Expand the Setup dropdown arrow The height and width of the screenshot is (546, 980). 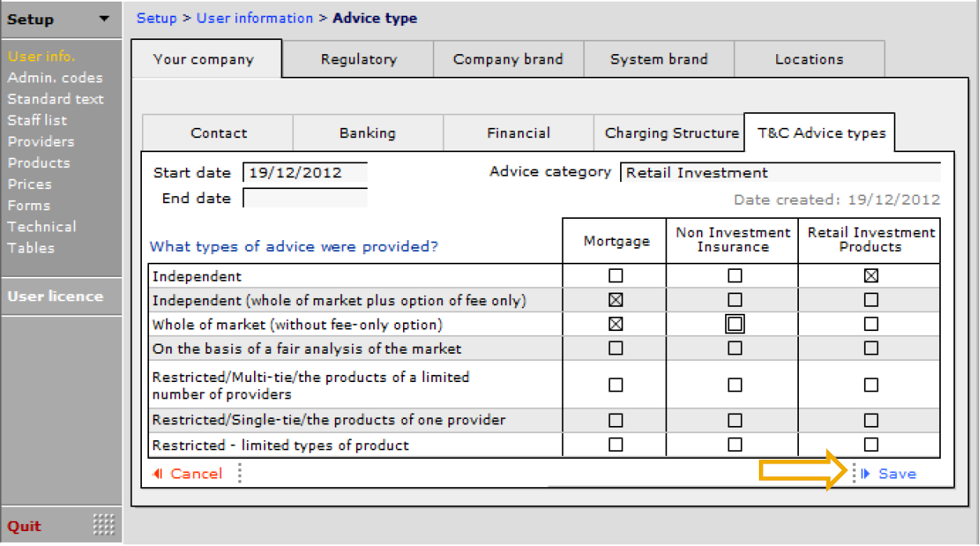click(104, 20)
